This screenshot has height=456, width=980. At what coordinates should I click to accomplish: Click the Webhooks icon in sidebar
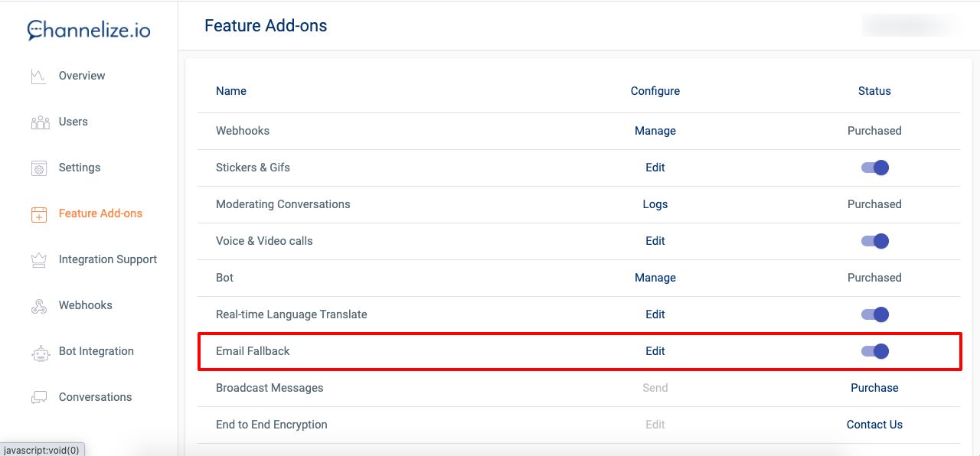point(39,306)
